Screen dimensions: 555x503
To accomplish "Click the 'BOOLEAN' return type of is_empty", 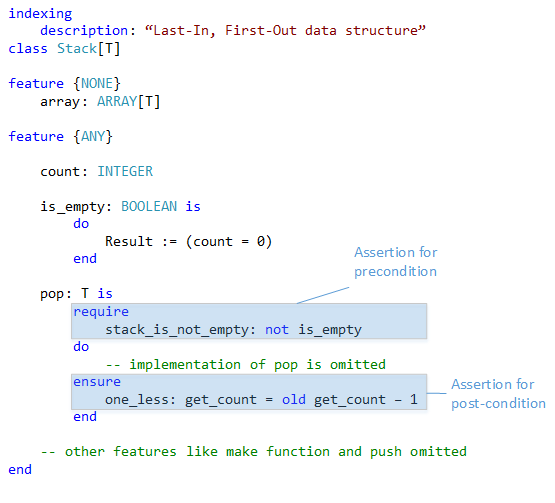I will coord(149,206).
